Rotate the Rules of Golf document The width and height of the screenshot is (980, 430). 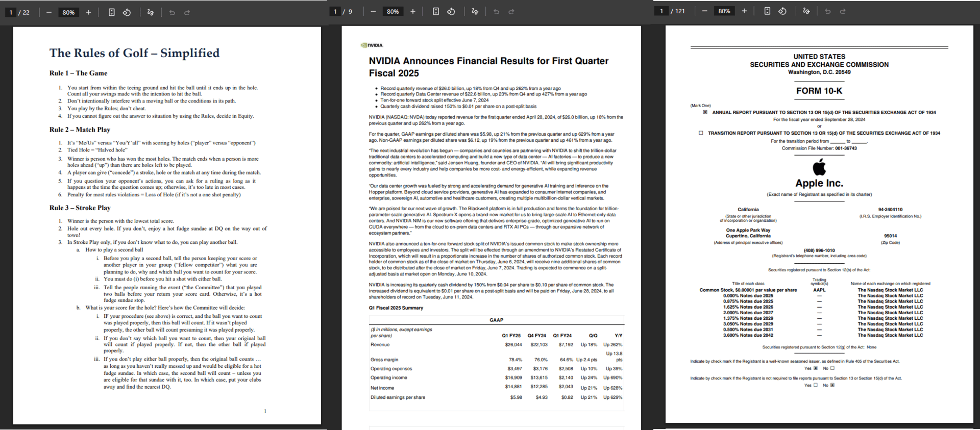tap(127, 12)
